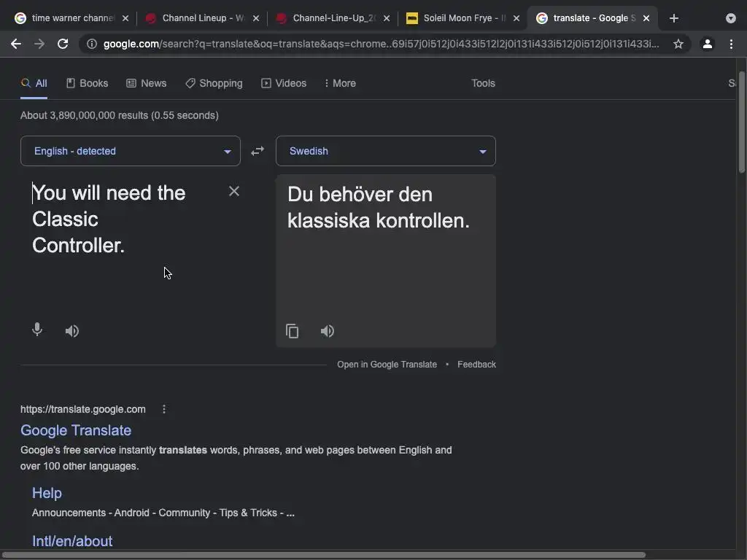Open the tab search dropdown icon

point(731,18)
